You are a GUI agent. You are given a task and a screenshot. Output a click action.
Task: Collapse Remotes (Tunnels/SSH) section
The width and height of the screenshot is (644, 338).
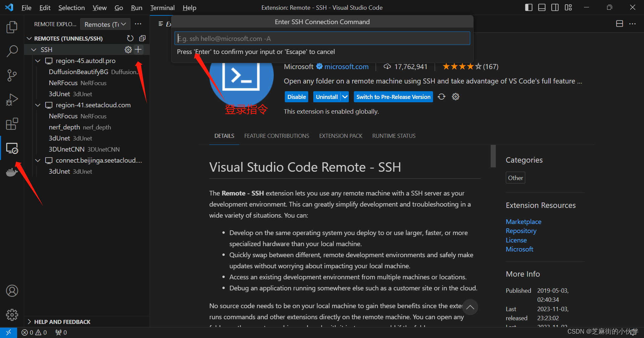29,39
